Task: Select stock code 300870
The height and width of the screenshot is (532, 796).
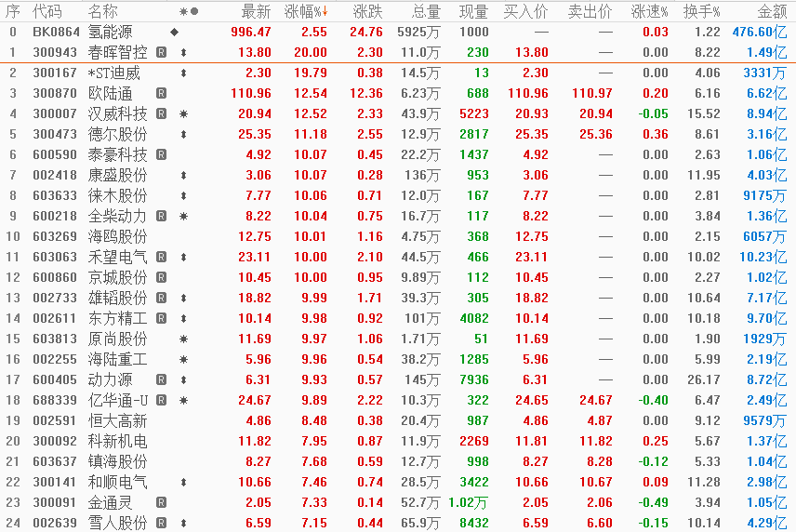Action: (55, 93)
